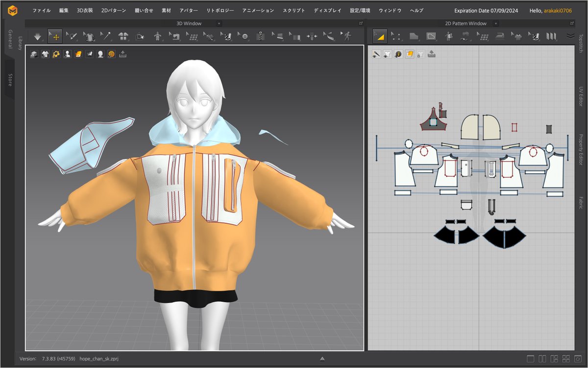Select the checkered fabric texture tool in 3D toolbar

226,36
